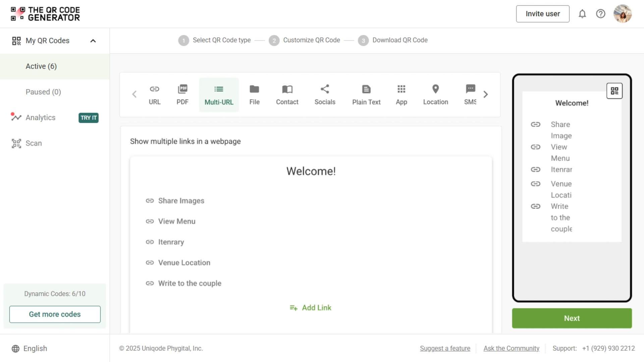Image resolution: width=644 pixels, height=362 pixels.
Task: Click Get more codes button
Action: [x=55, y=314]
